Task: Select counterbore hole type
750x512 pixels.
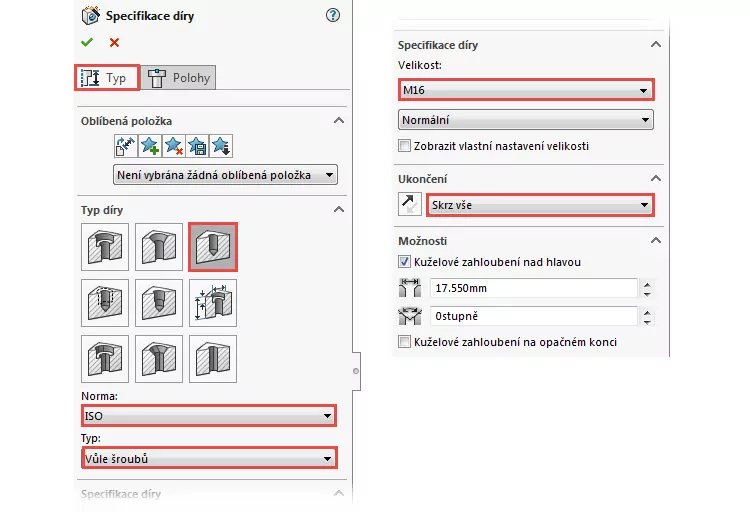Action: [x=105, y=247]
